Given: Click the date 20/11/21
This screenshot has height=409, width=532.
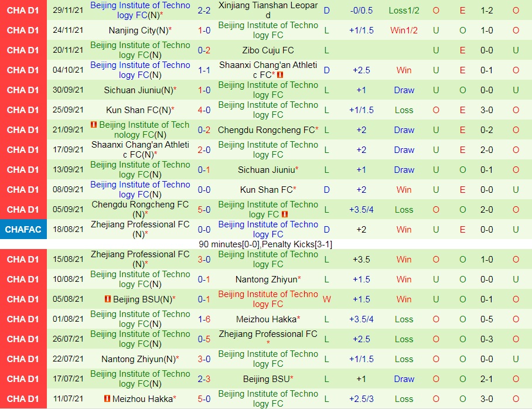Looking at the screenshot, I should click(x=68, y=50).
